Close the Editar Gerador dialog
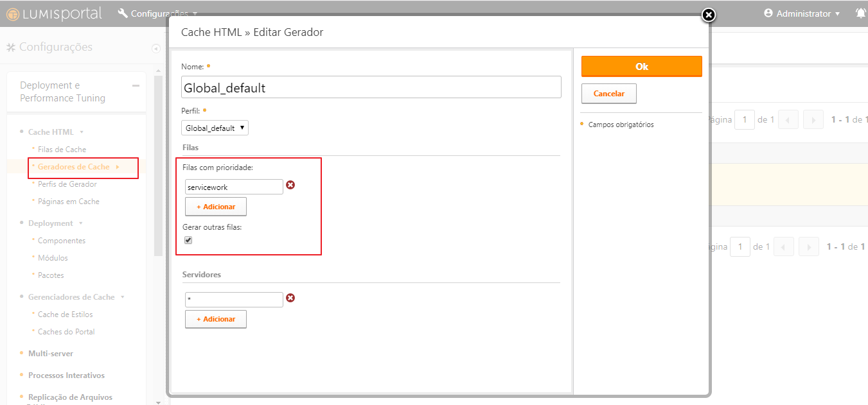This screenshot has width=868, height=405. (x=708, y=15)
